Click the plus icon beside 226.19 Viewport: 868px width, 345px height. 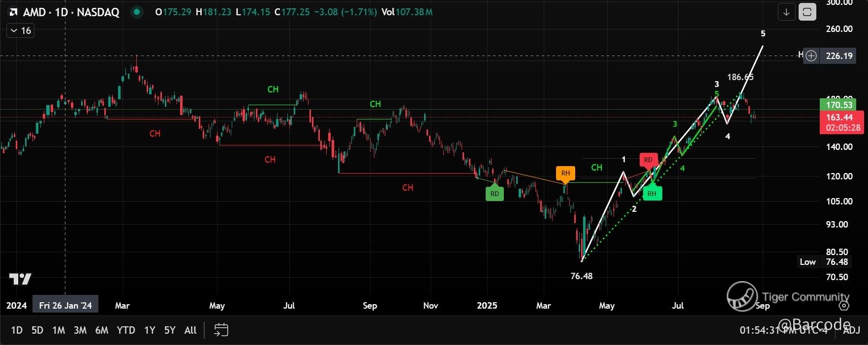point(811,56)
